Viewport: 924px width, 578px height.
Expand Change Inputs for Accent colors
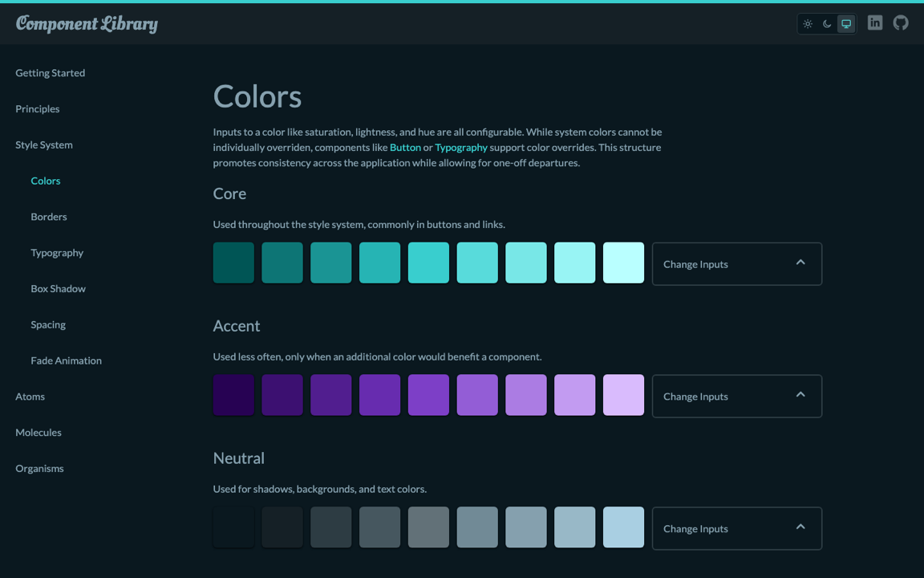pyautogui.click(x=736, y=396)
